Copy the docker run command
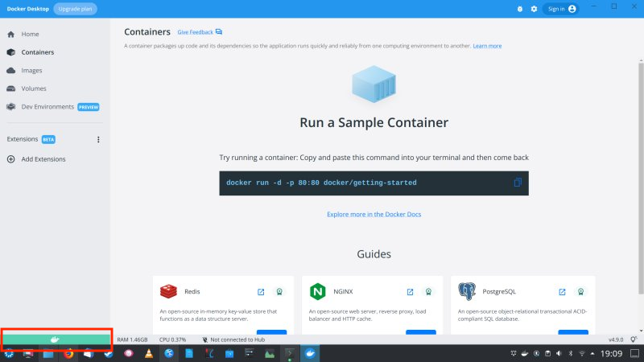This screenshot has height=362, width=644. (518, 183)
